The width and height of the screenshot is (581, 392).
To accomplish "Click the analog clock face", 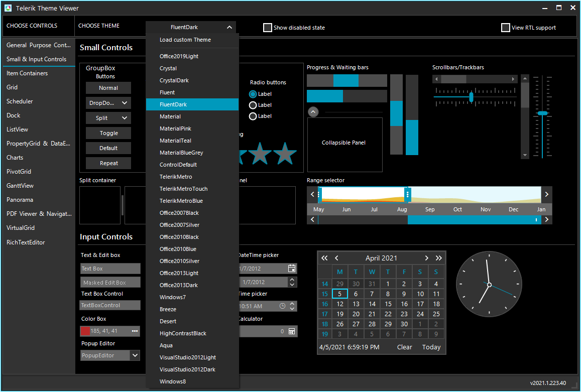I will tap(489, 285).
